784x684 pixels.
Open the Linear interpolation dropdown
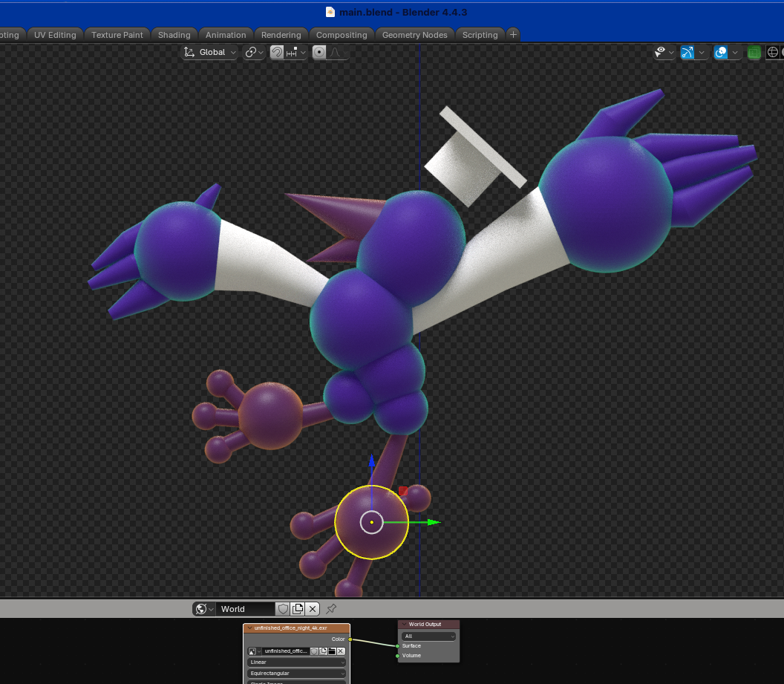click(296, 662)
